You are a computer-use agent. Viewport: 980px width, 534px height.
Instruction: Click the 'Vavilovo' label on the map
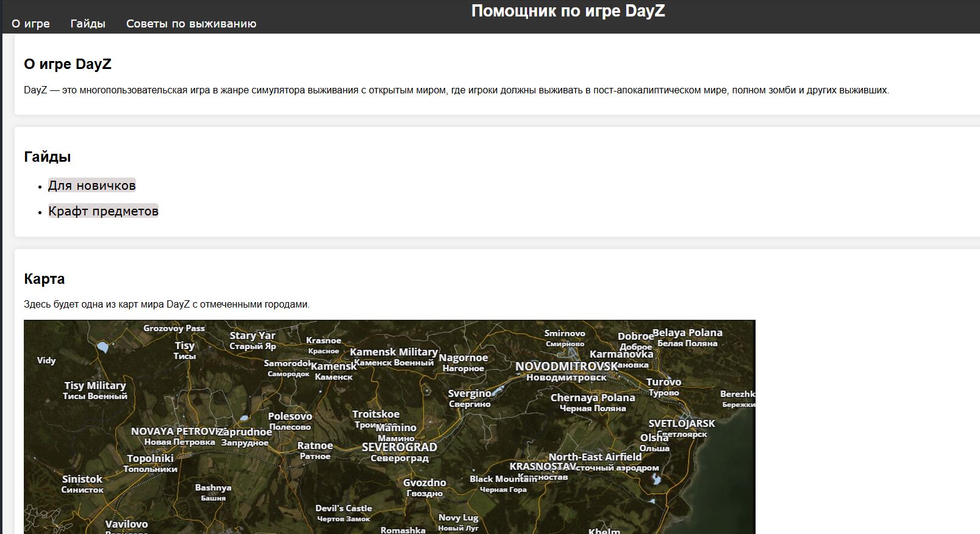pos(126,524)
